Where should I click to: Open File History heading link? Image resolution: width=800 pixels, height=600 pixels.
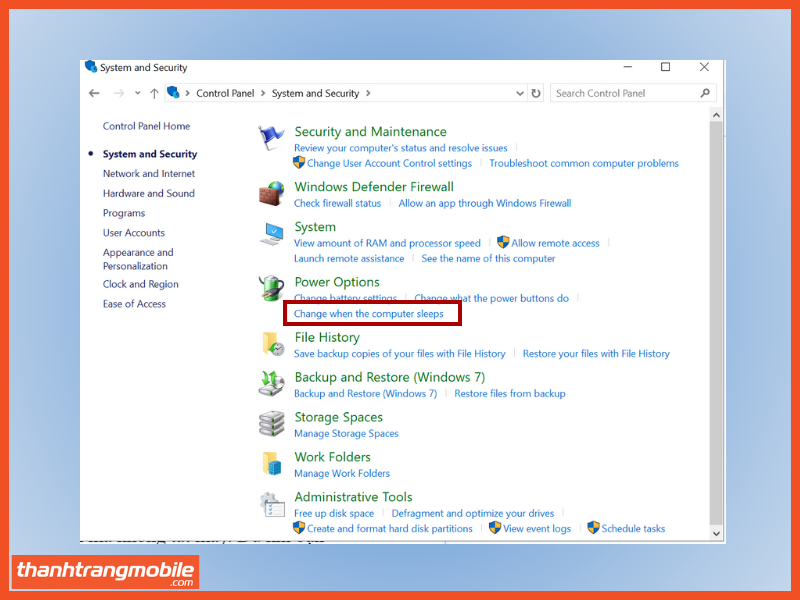(x=327, y=337)
